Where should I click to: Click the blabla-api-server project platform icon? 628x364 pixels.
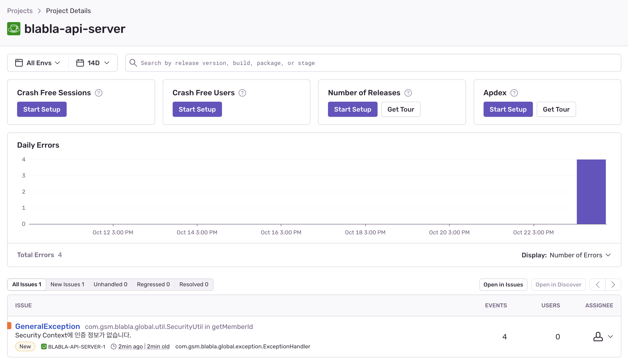[x=14, y=29]
